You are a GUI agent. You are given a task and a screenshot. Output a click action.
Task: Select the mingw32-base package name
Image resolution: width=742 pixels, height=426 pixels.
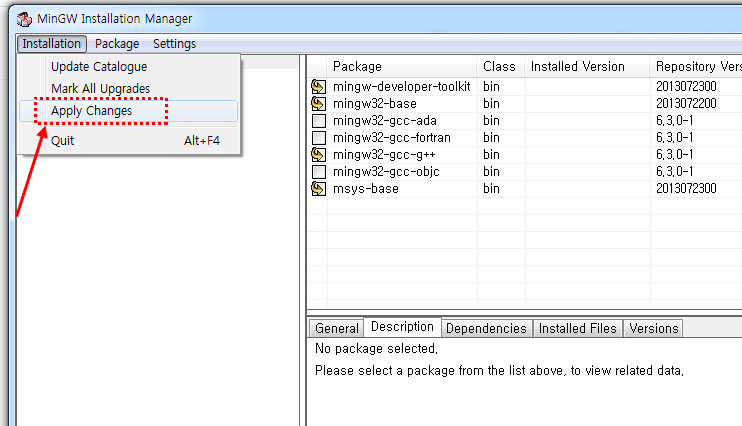(x=375, y=104)
